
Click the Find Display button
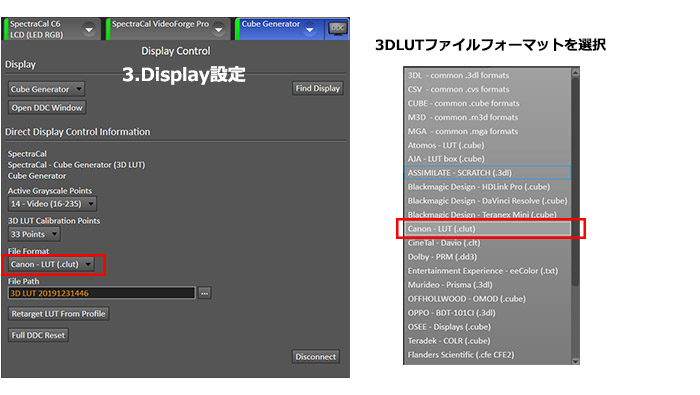[x=317, y=88]
